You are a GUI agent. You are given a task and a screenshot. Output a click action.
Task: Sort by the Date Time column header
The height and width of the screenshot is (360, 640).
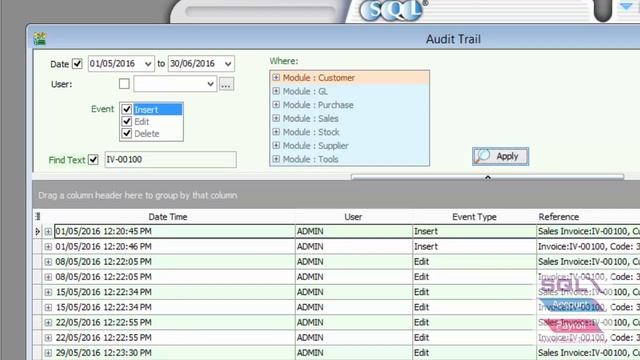(x=168, y=217)
